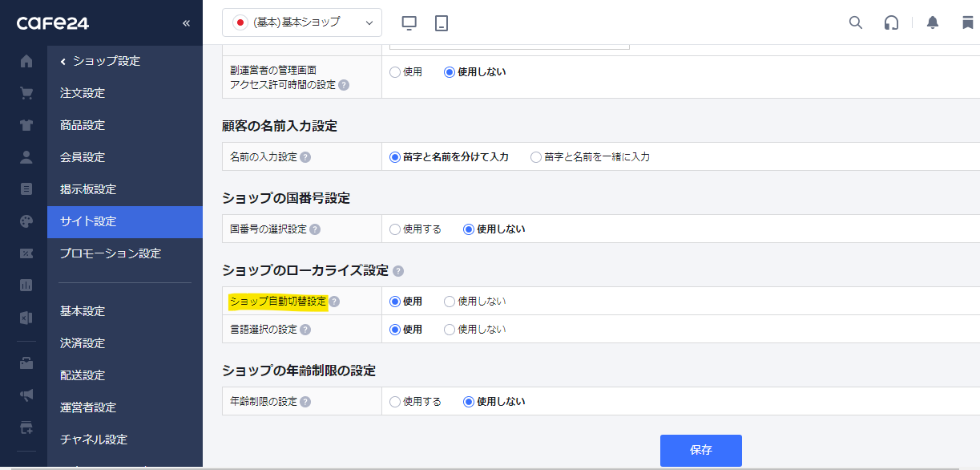Viewport: 980px width, 470px height.
Task: Open the notifications bell icon
Action: click(x=933, y=22)
